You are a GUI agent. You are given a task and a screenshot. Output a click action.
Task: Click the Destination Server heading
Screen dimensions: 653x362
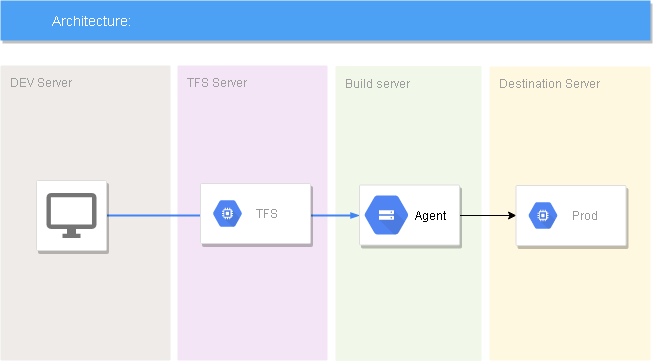tap(550, 84)
